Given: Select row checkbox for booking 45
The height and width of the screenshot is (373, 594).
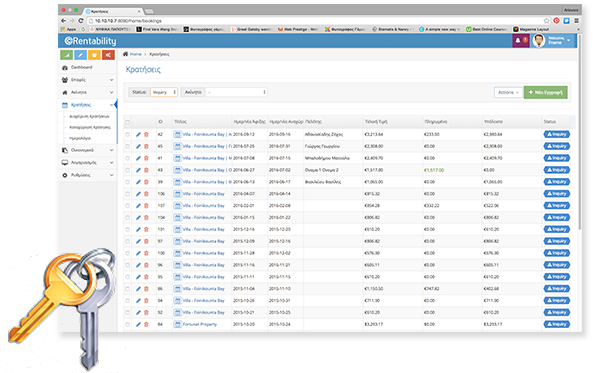Looking at the screenshot, I should click(128, 146).
